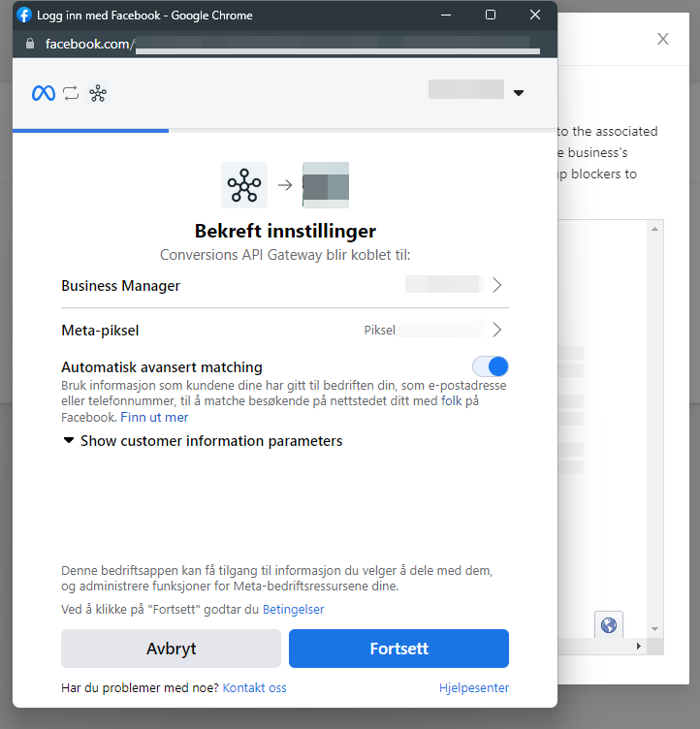
Task: Open the Finn ut mer link
Action: pos(154,417)
